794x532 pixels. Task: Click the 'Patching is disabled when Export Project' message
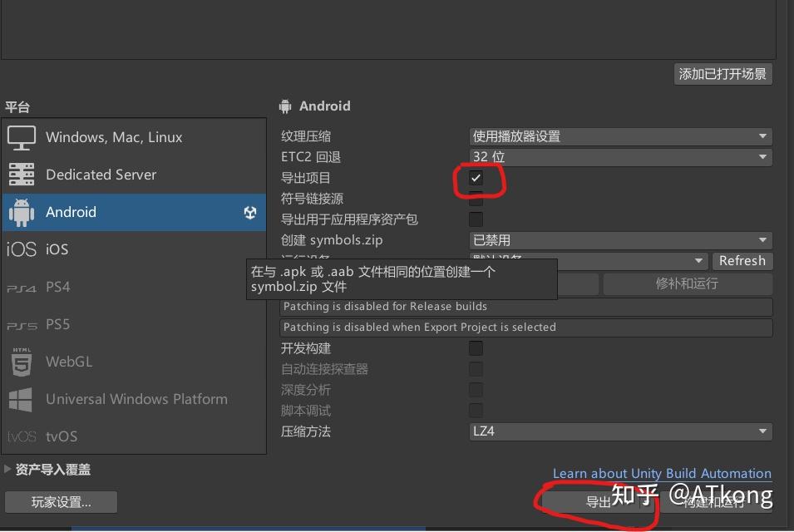tap(526, 328)
